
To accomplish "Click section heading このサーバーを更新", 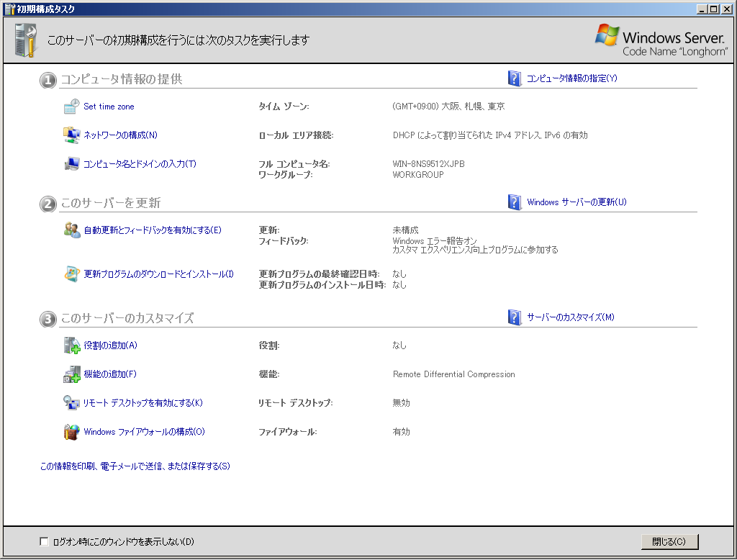I will (x=111, y=203).
